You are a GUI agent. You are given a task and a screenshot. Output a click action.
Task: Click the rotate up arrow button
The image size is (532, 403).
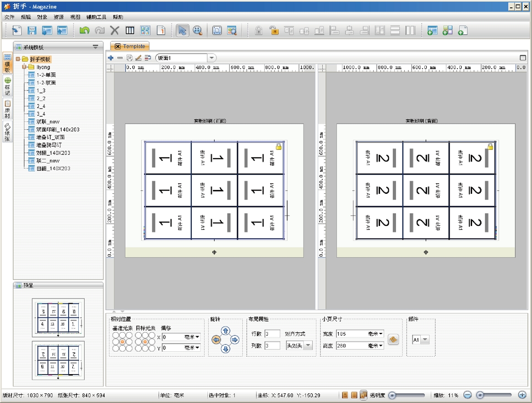tap(225, 331)
